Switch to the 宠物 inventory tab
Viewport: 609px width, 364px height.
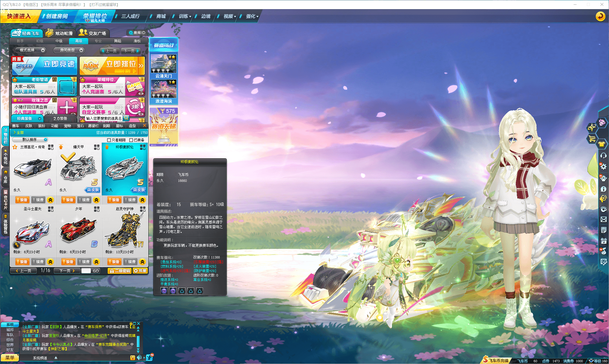click(x=67, y=126)
